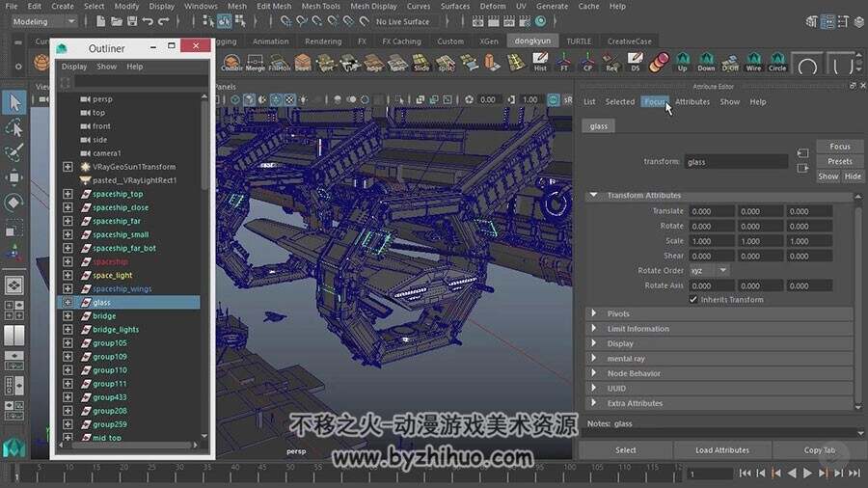
Task: Open the Rotate Order dropdown
Action: 709,271
